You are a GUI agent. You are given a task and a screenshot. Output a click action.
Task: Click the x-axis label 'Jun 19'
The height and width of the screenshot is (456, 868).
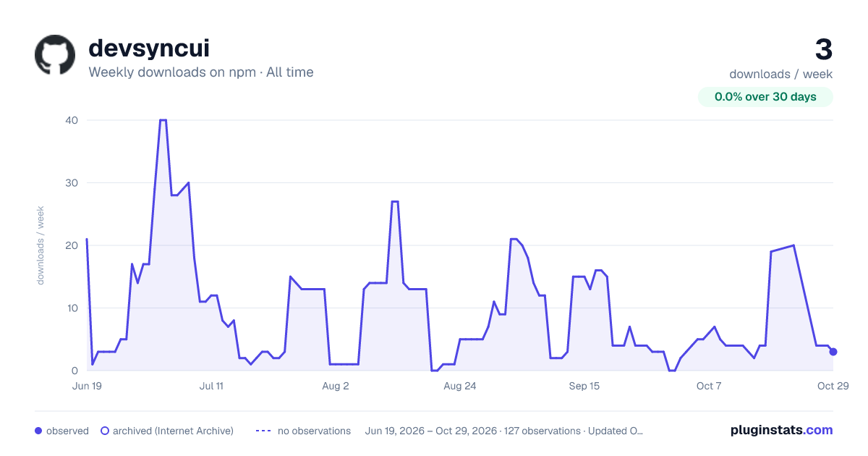point(87,386)
